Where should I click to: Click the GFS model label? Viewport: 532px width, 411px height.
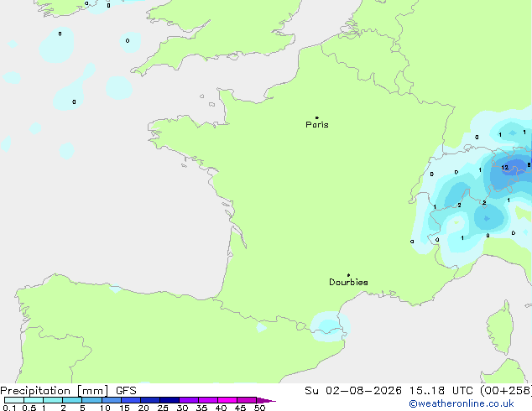pyautogui.click(x=126, y=391)
